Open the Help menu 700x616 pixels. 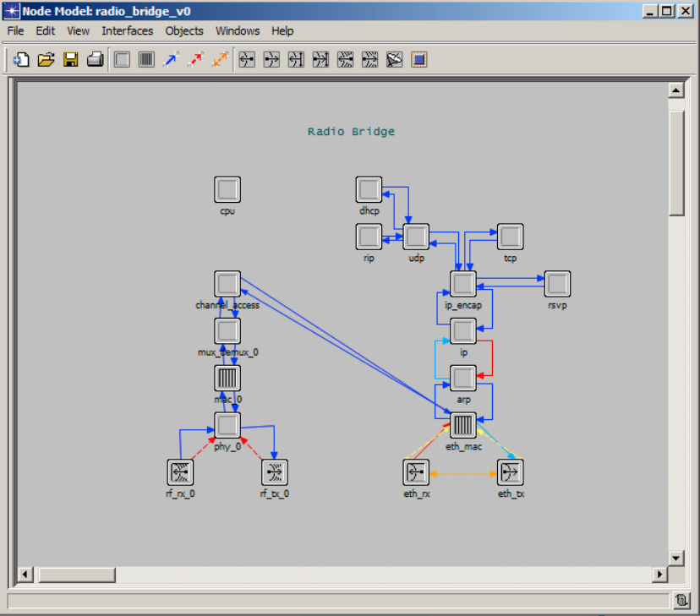pos(282,30)
